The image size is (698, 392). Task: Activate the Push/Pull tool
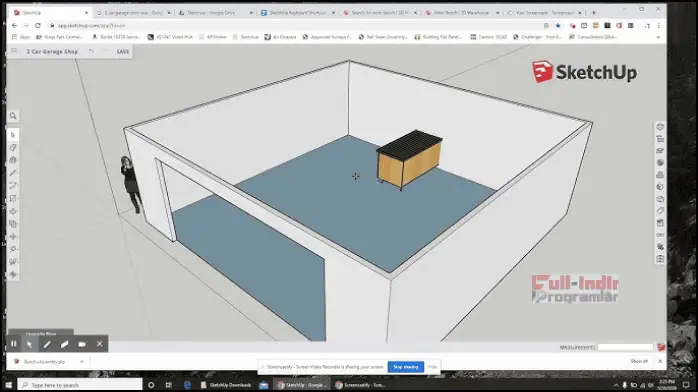pos(13,211)
